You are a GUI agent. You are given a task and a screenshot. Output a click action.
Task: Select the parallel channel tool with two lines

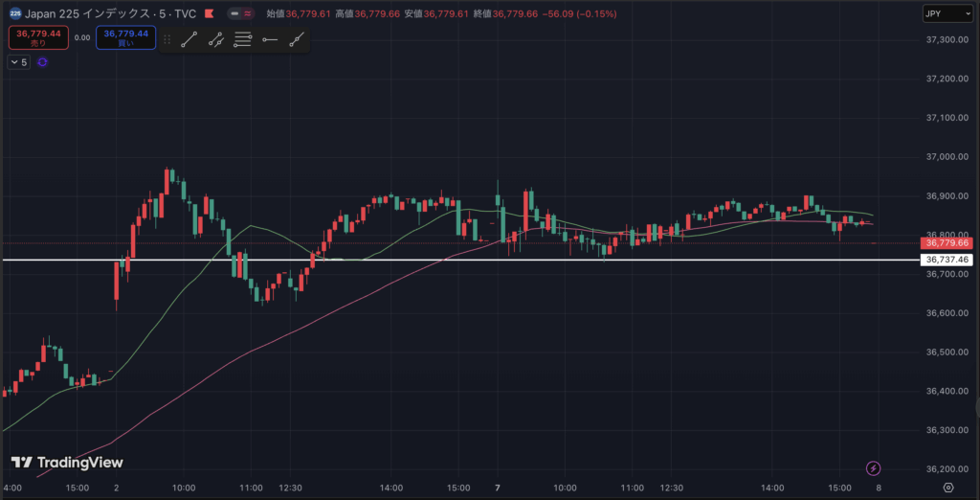(215, 40)
